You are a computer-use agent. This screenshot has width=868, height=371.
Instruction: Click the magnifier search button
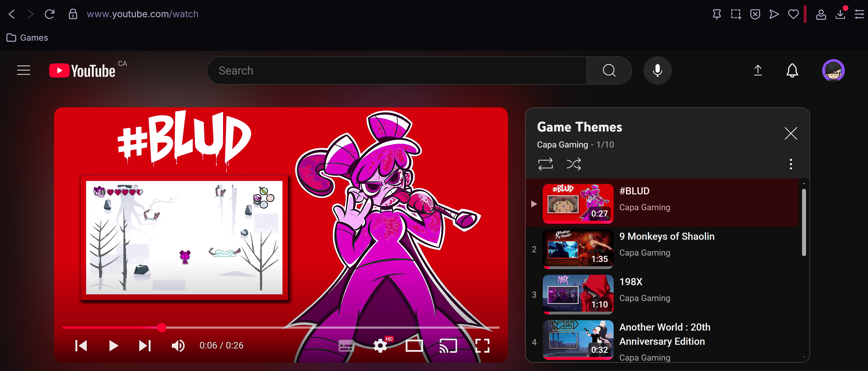tap(609, 70)
